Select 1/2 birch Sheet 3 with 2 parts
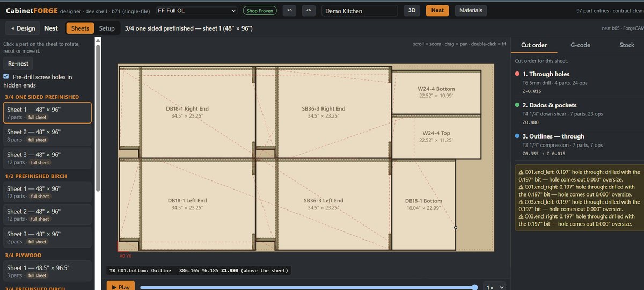This screenshot has height=290, width=644. 47,237
